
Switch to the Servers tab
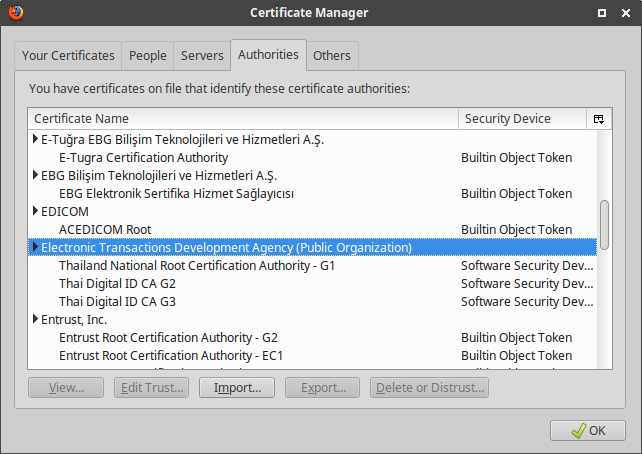point(202,56)
